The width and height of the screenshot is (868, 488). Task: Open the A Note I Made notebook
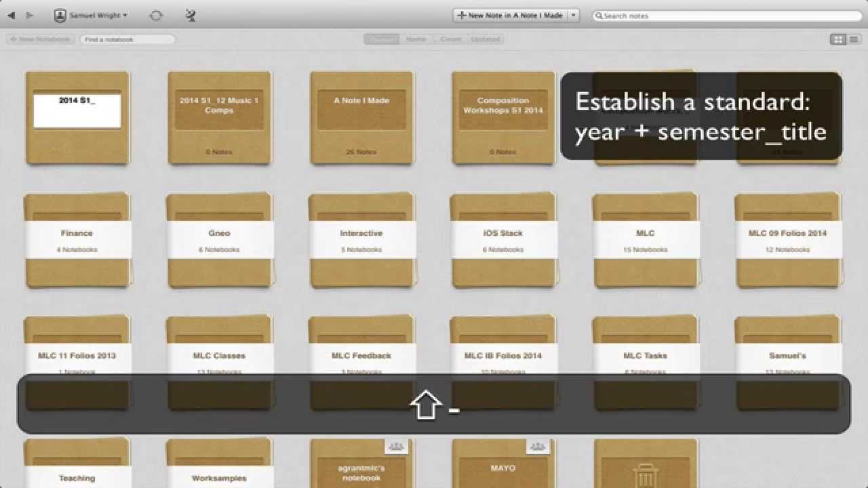[361, 117]
